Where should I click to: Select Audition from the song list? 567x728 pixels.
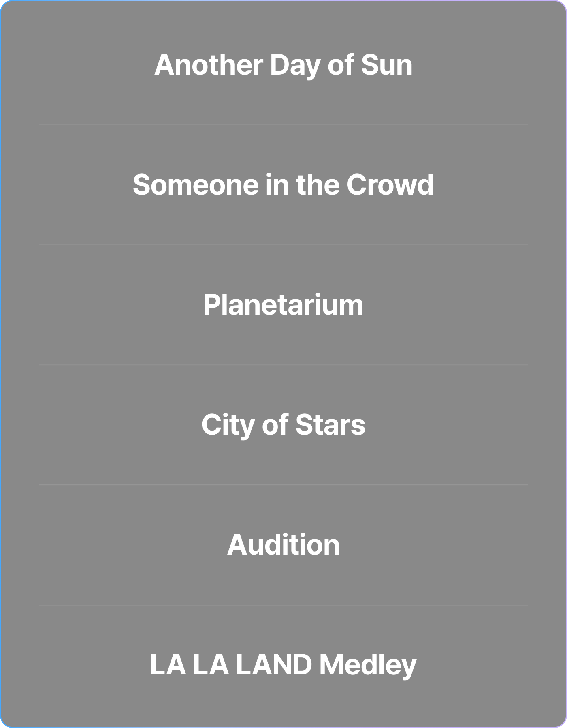[283, 545]
